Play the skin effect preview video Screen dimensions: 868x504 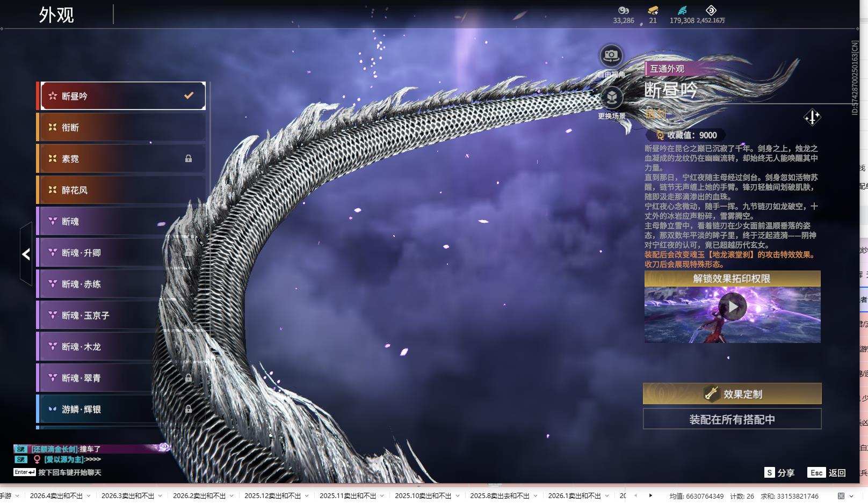click(732, 306)
